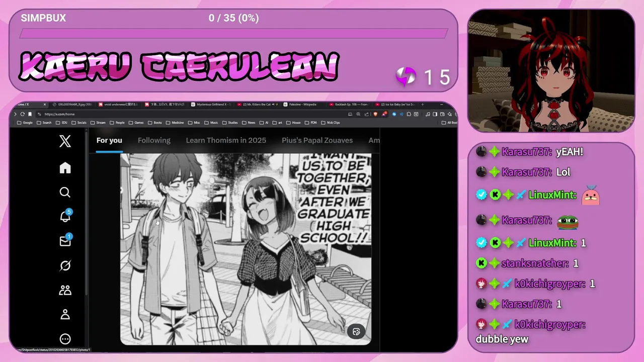Open the extensions puzzle-piece icon
This screenshot has height=362, width=644.
pos(409,114)
